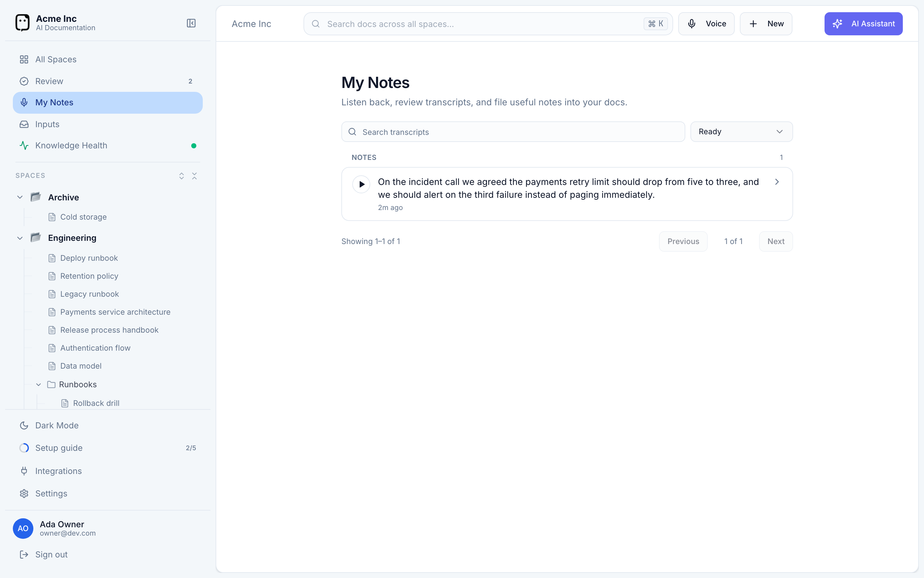The width and height of the screenshot is (924, 578).
Task: Click the Deploy runbook document icon
Action: [52, 258]
